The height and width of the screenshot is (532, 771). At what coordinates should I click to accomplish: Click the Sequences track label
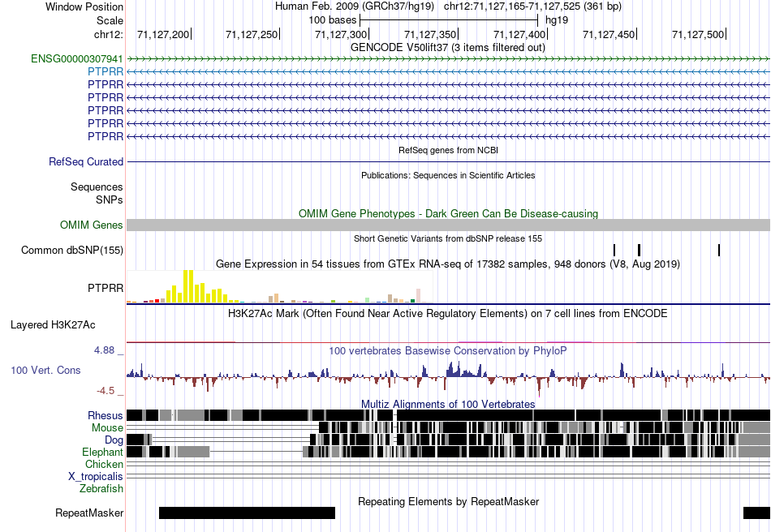(97, 187)
